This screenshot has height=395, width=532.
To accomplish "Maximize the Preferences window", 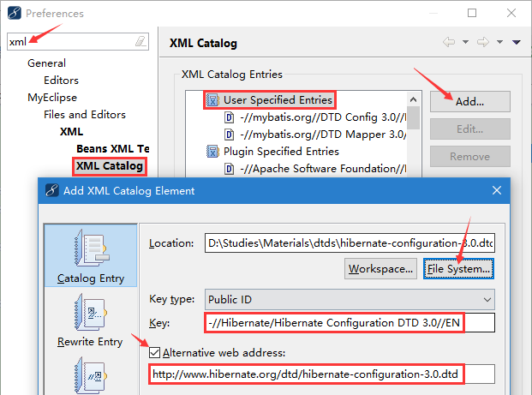I will pos(472,13).
